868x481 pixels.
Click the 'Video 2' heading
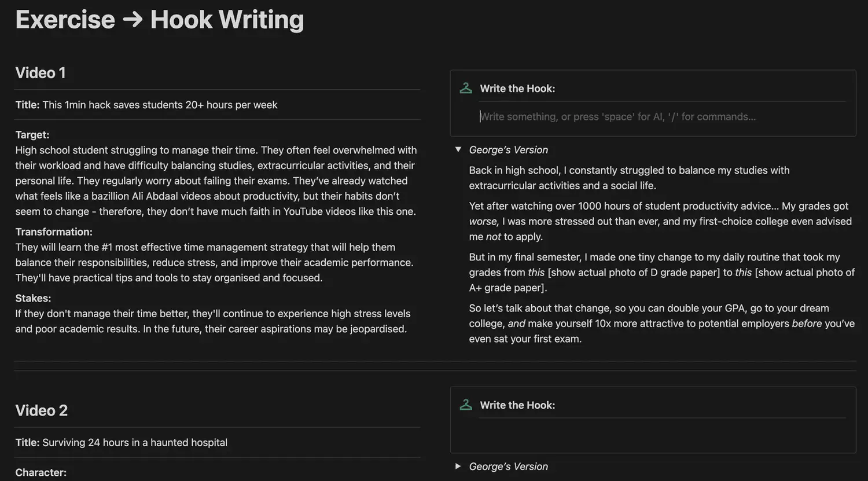[42, 410]
